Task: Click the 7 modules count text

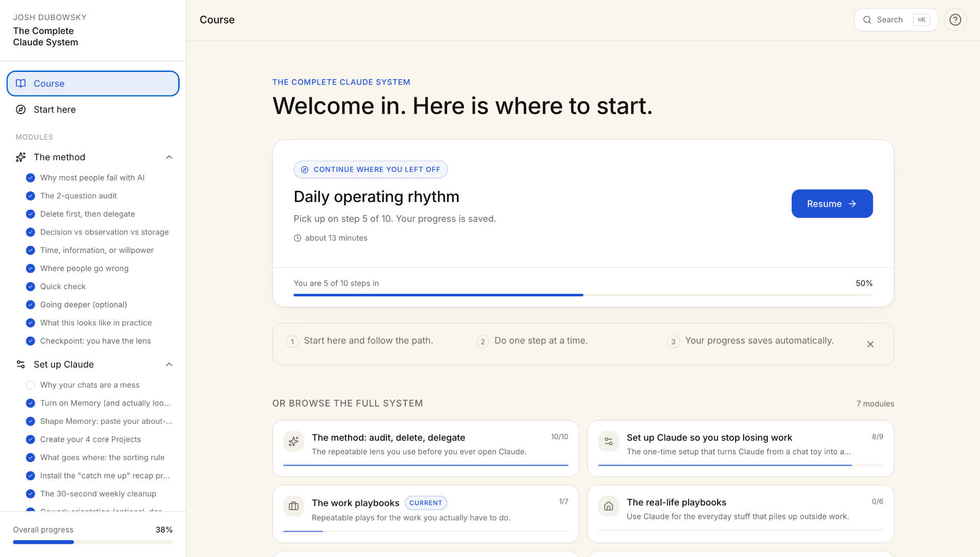Action: point(875,404)
